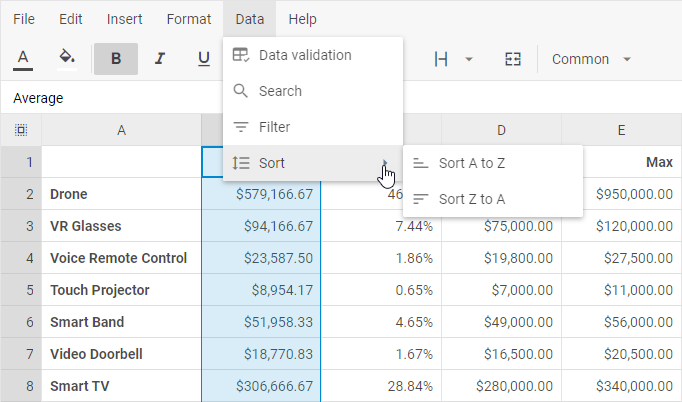The image size is (682, 402).
Task: Click the Sort A to Z icon
Action: tap(421, 163)
